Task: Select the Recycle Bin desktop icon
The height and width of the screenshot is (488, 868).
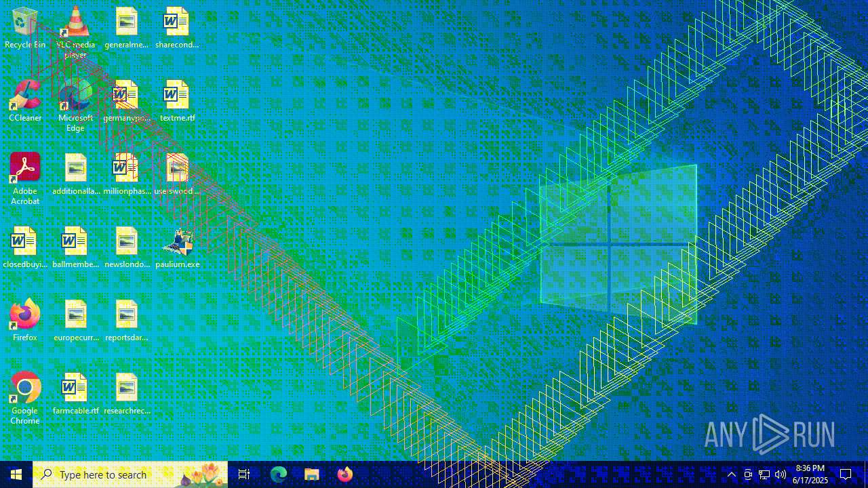Action: click(x=25, y=28)
